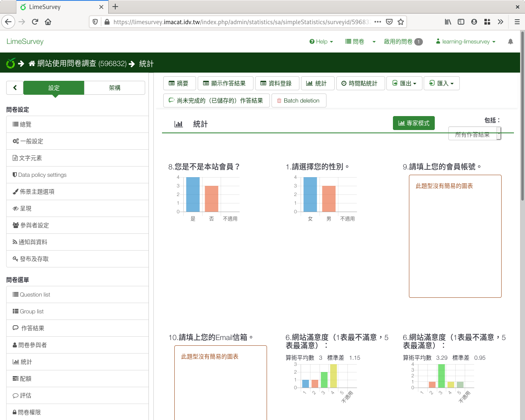This screenshot has height=420, width=525.
Task: Expand the caret next to 問卷
Action: 374,42
